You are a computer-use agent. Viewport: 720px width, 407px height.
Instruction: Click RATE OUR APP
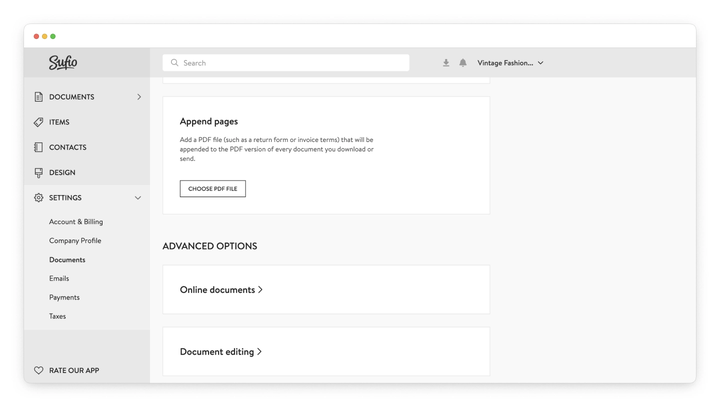click(x=74, y=371)
